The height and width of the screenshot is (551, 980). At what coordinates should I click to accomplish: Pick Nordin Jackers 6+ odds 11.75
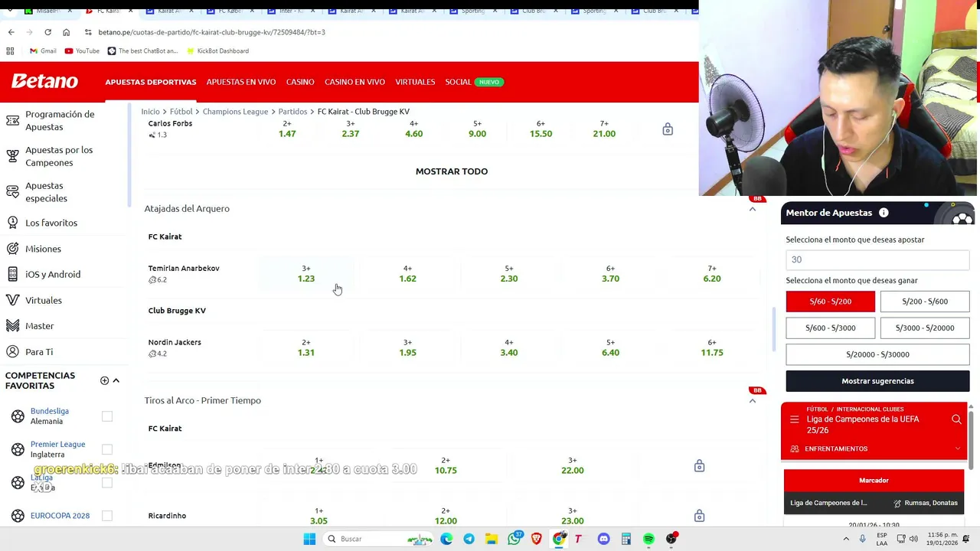[712, 348]
